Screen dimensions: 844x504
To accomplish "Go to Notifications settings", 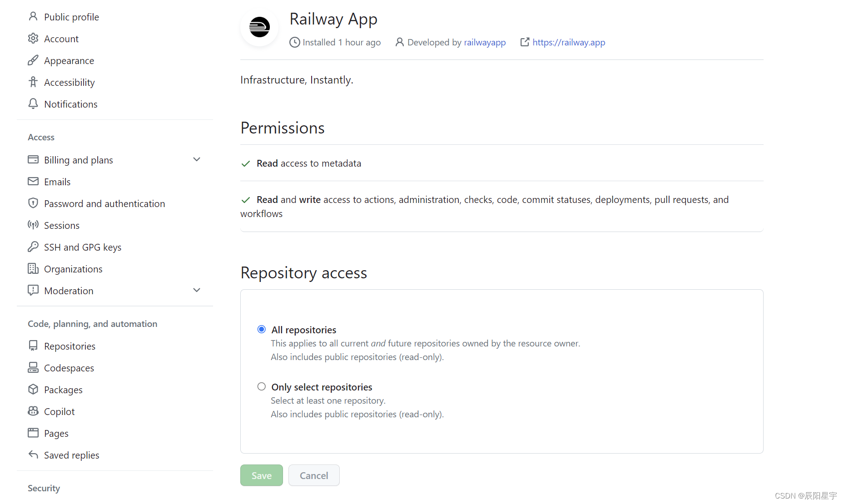I will tap(71, 104).
